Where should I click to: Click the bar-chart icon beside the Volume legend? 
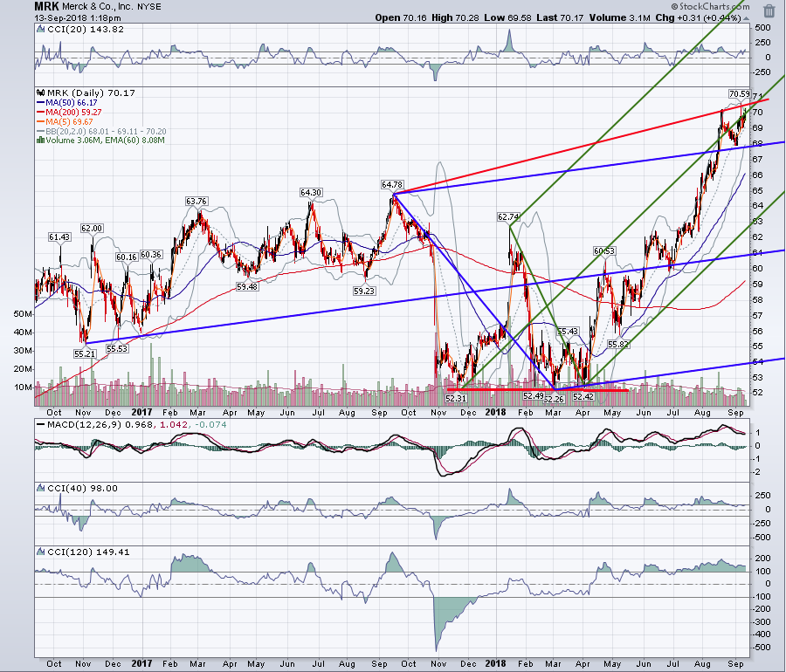40,141
